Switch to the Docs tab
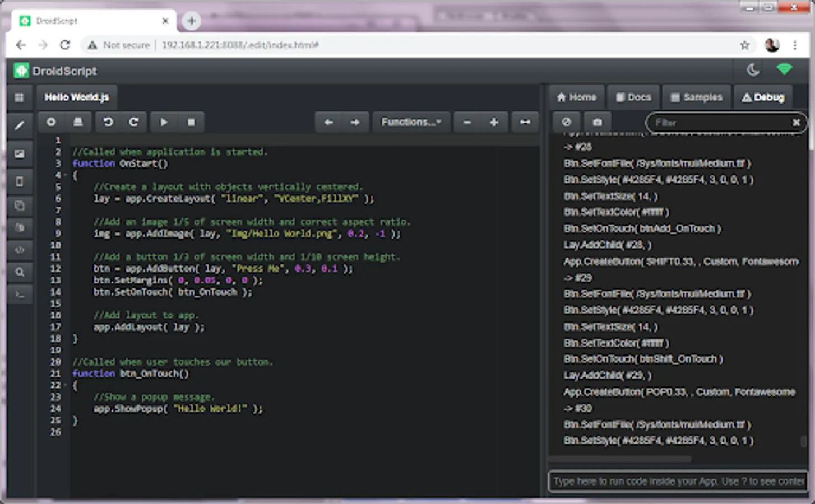This screenshot has height=504, width=815. coord(633,97)
